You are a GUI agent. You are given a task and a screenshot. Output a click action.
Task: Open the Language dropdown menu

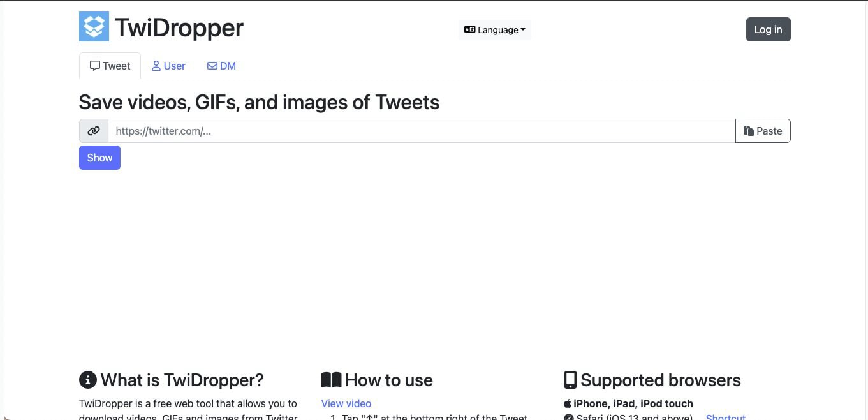coord(494,29)
